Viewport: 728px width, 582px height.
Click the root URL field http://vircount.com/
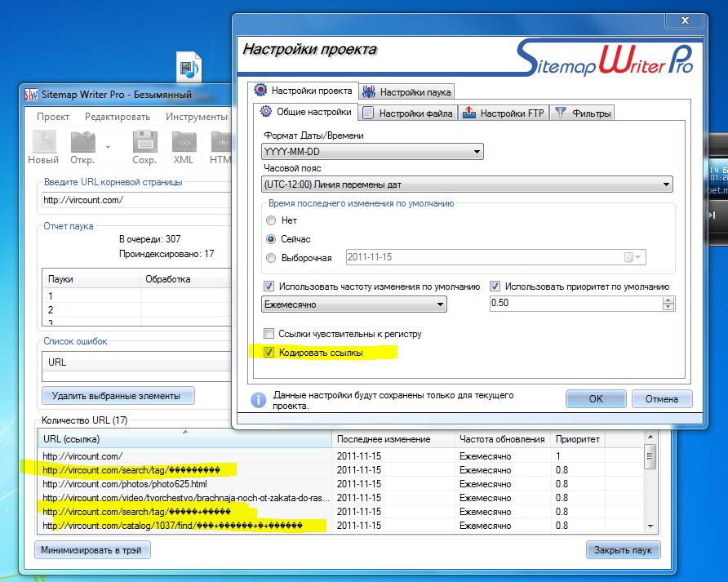click(x=135, y=200)
